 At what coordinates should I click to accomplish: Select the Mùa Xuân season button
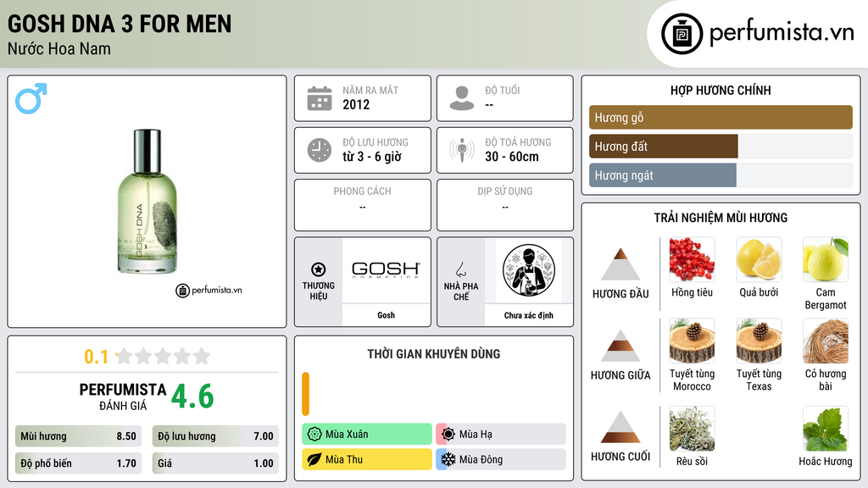point(367,435)
